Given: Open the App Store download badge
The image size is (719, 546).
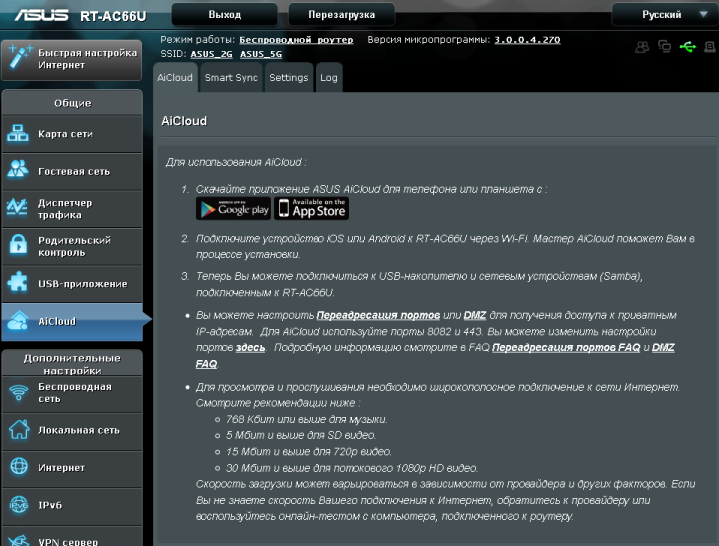Looking at the screenshot, I should (311, 209).
